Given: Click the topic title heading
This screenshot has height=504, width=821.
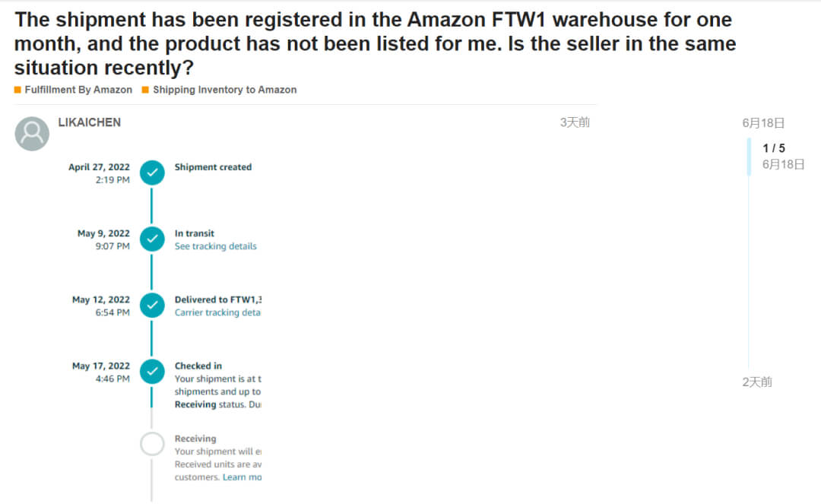Looking at the screenshot, I should (375, 43).
